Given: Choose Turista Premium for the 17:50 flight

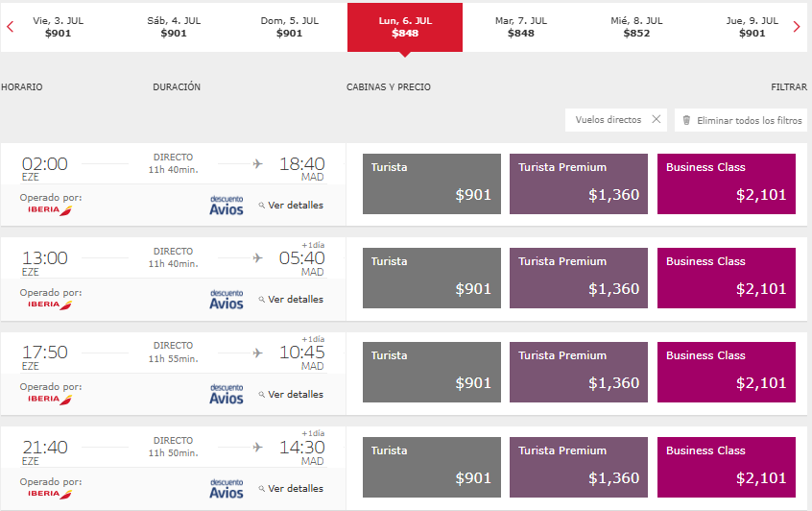Looking at the screenshot, I should (x=579, y=373).
